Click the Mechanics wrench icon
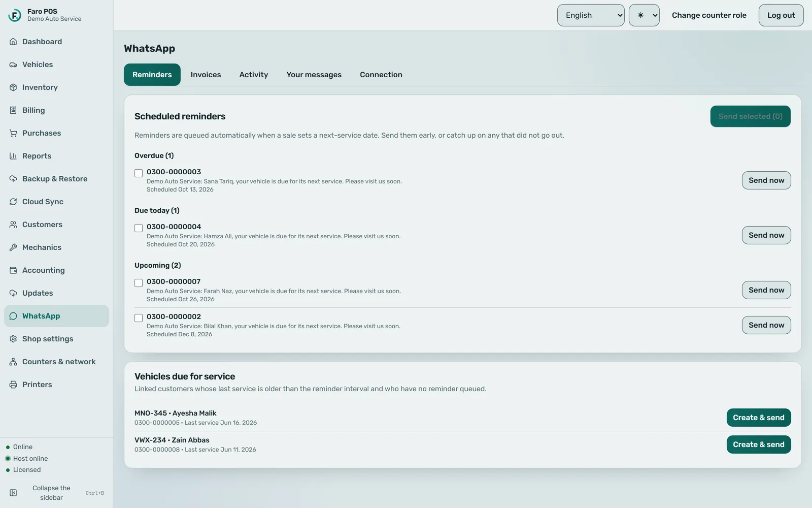 point(13,247)
